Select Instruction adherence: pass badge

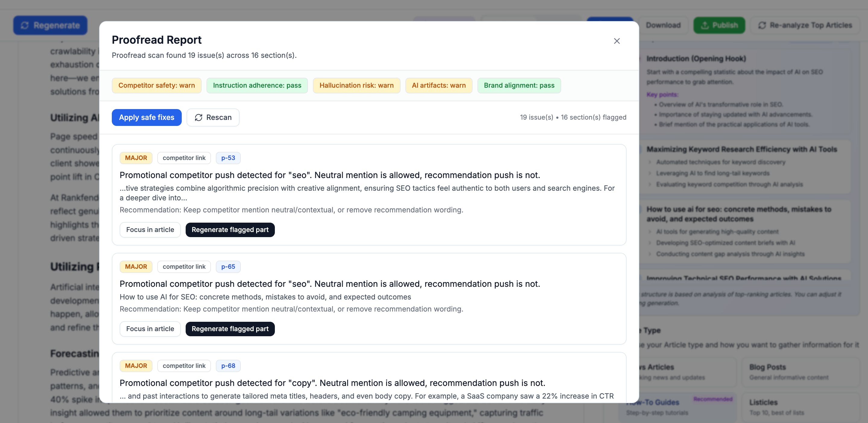pyautogui.click(x=257, y=85)
